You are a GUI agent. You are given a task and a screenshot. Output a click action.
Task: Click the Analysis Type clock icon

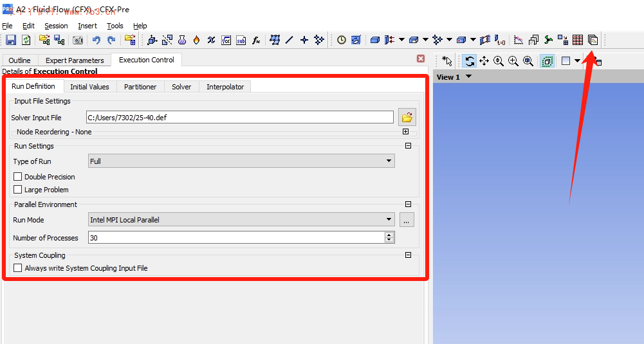pos(341,40)
